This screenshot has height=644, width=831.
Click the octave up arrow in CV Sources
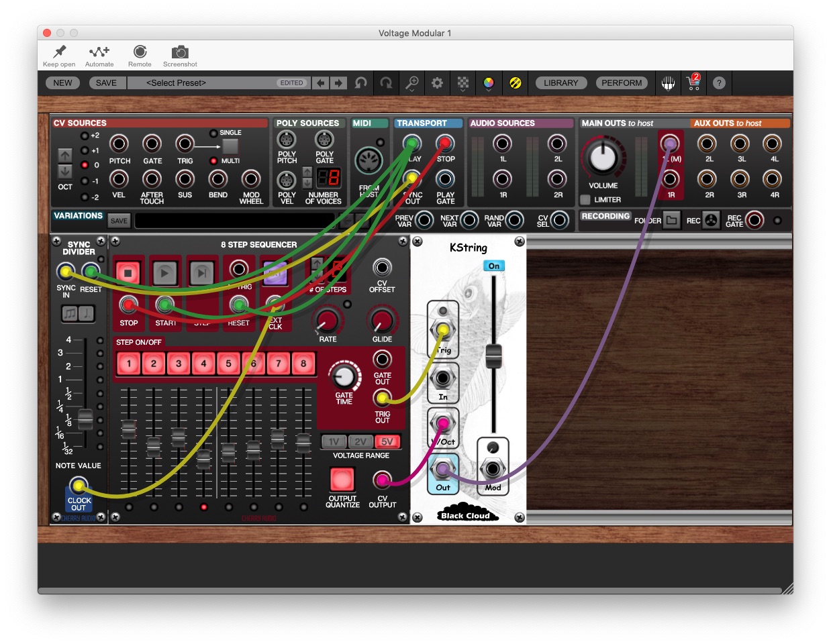[x=65, y=156]
